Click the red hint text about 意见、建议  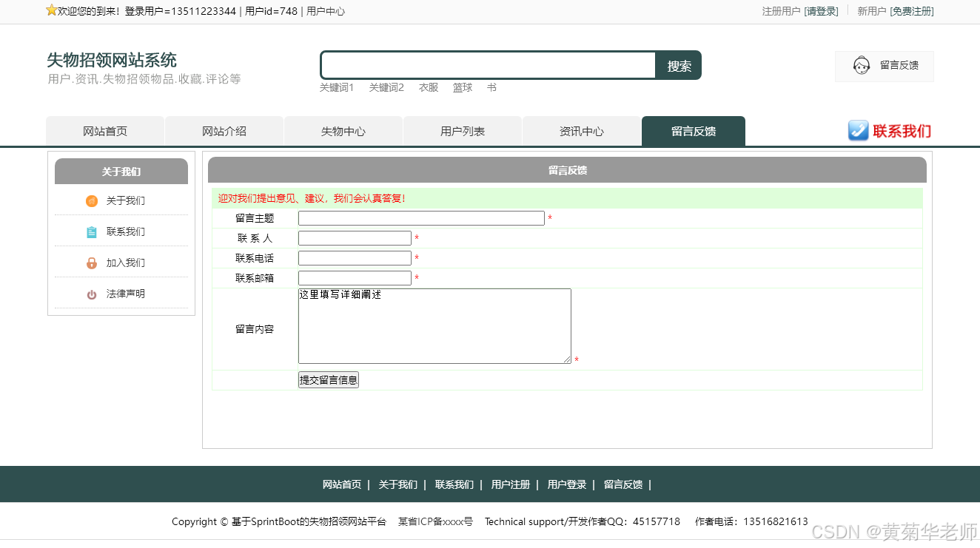coord(312,198)
